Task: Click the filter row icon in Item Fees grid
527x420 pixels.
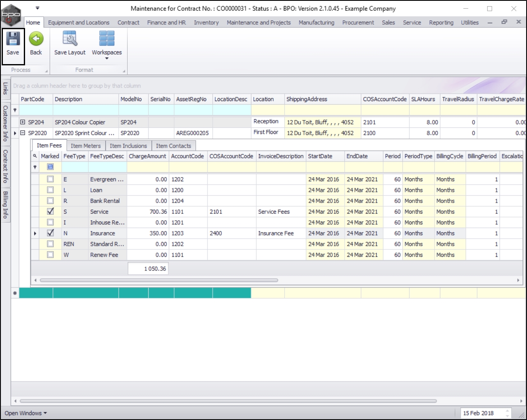Action: [35, 167]
